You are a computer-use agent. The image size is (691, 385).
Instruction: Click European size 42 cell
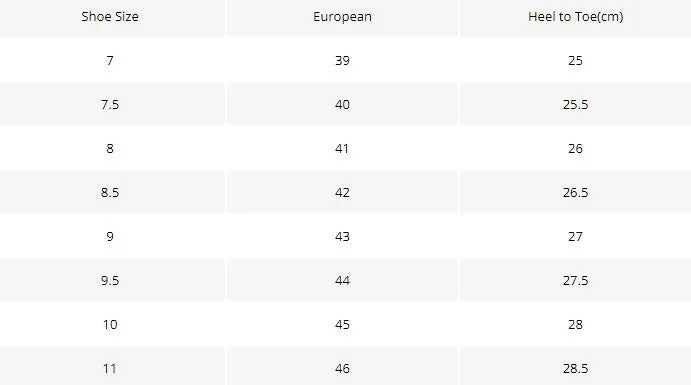[342, 192]
